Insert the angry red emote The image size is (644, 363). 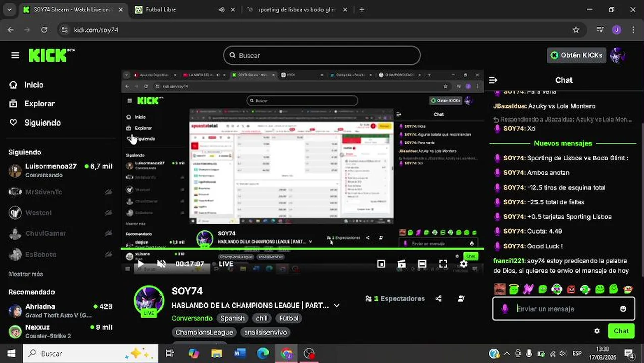571,289
